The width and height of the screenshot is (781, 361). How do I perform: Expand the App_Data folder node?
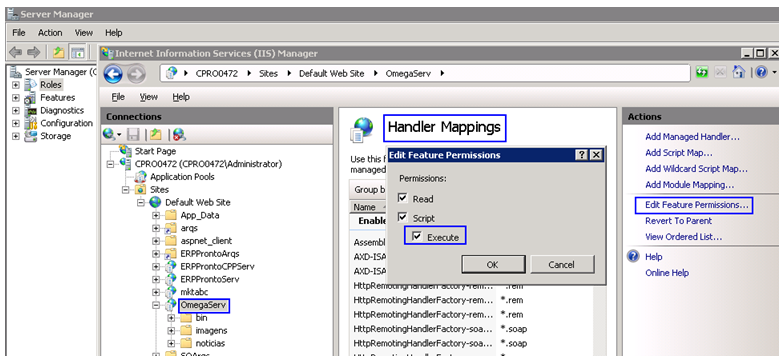point(156,215)
